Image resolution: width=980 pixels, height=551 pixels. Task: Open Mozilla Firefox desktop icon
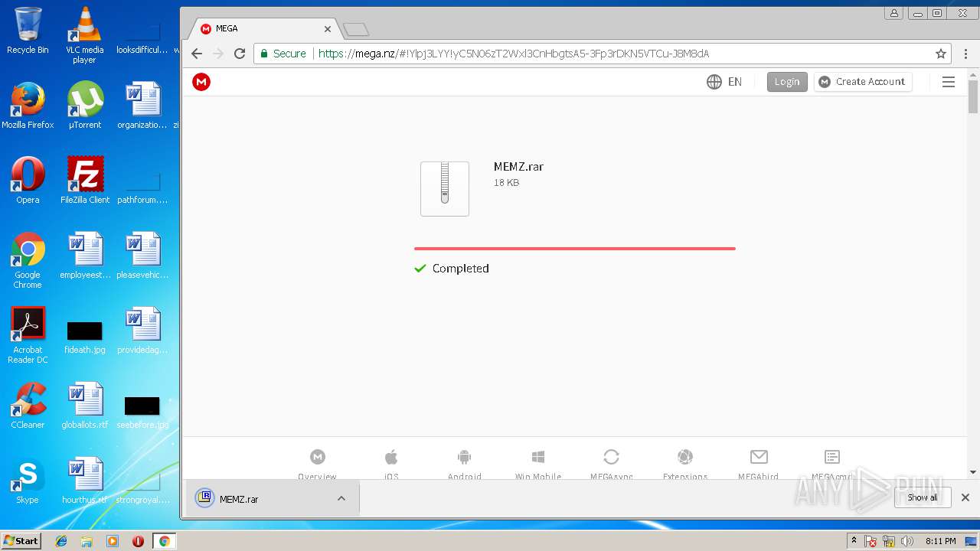pyautogui.click(x=28, y=106)
